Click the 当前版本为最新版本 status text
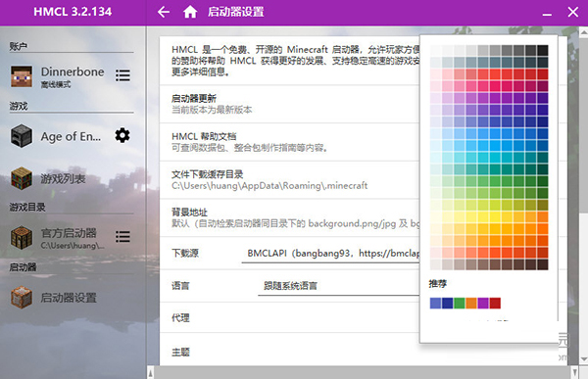The image size is (588, 379). [212, 110]
